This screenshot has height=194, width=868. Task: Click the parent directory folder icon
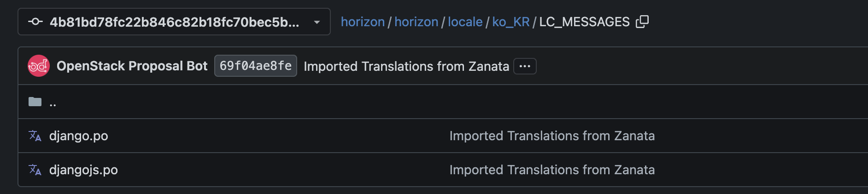(x=35, y=102)
